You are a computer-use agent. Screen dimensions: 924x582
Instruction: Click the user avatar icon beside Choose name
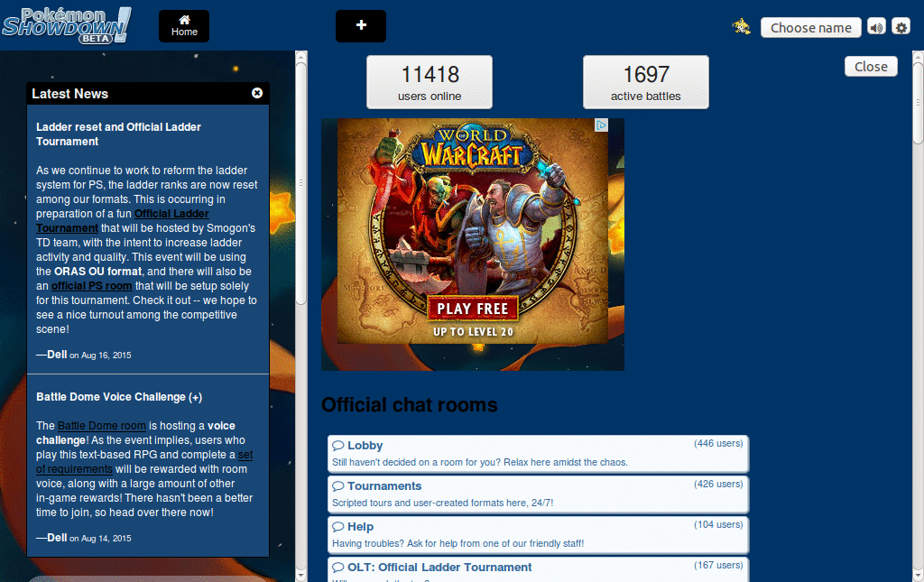point(742,26)
